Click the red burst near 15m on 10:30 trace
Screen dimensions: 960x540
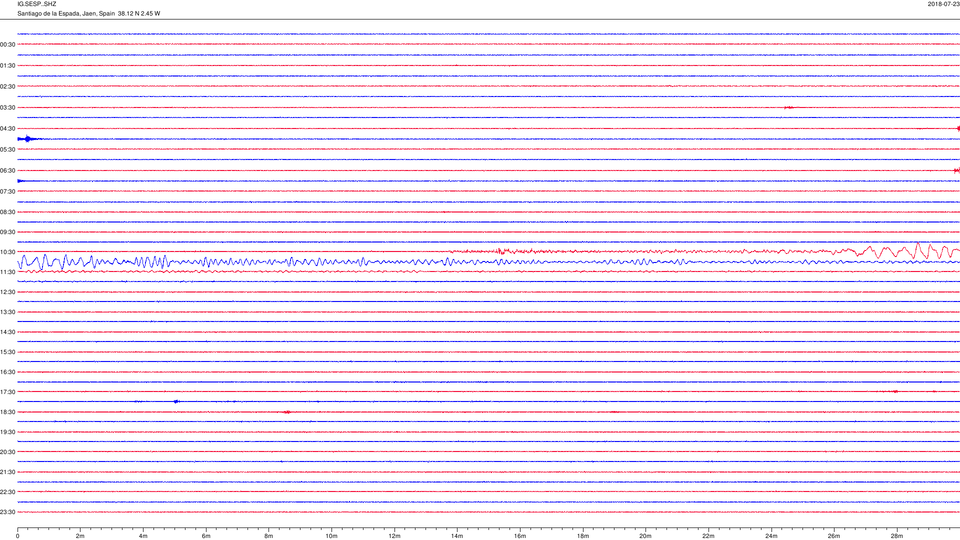tap(502, 251)
